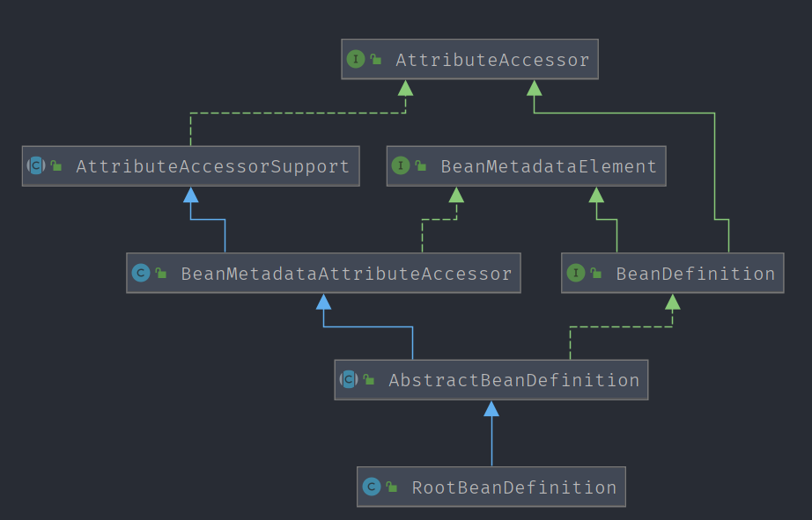Click the public lock icon on AttributeAccessorSupport

(56, 165)
